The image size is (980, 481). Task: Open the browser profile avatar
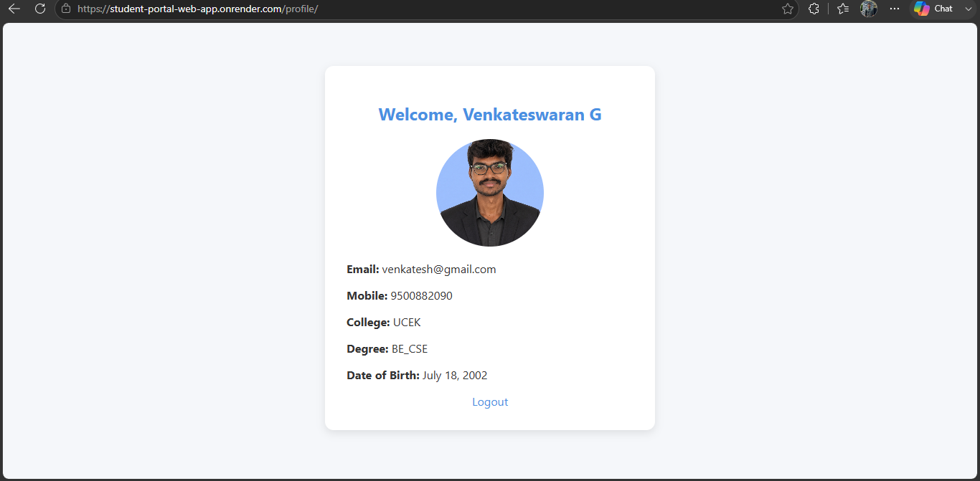tap(869, 9)
